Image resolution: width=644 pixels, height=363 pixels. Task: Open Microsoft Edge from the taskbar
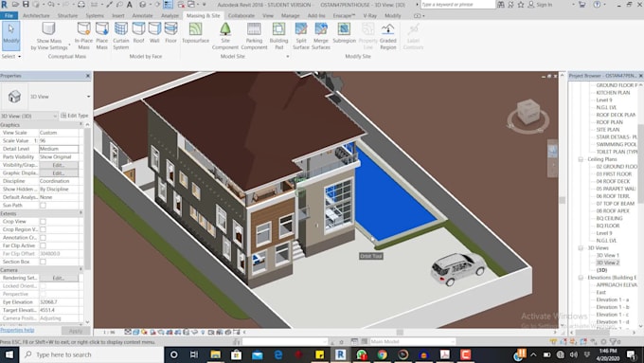pyautogui.click(x=278, y=354)
